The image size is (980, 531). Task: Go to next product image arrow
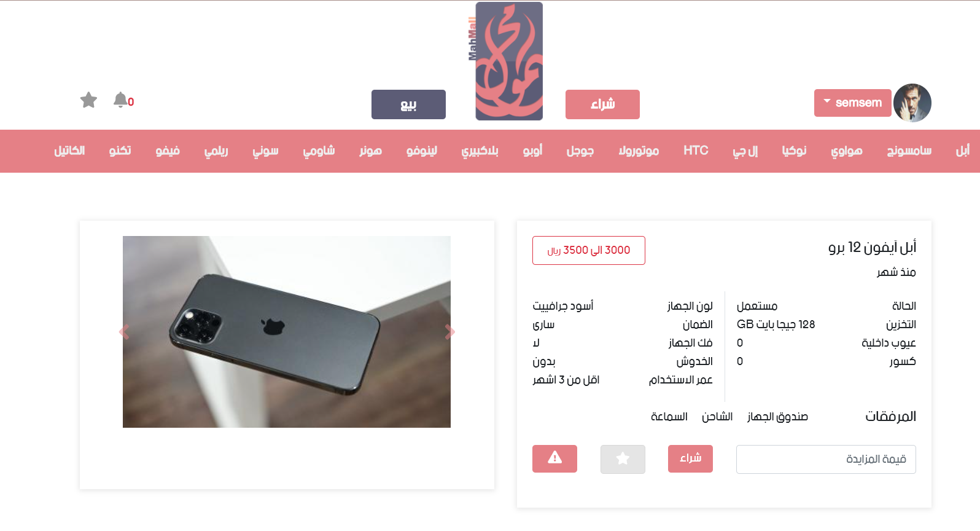point(449,332)
